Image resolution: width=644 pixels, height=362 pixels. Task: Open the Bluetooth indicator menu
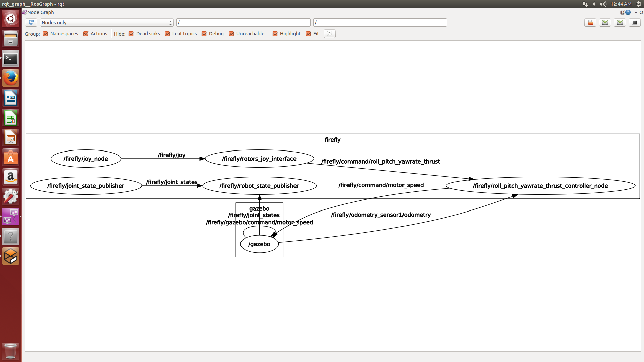pos(594,4)
